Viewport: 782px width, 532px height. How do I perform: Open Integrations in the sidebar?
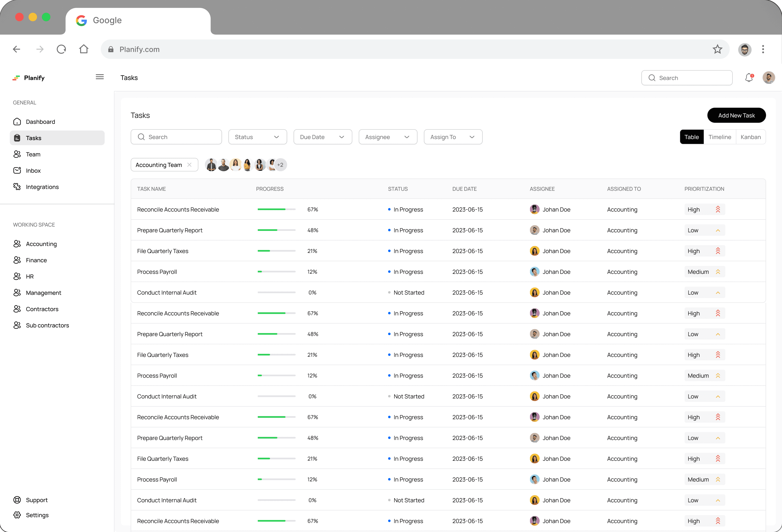42,187
